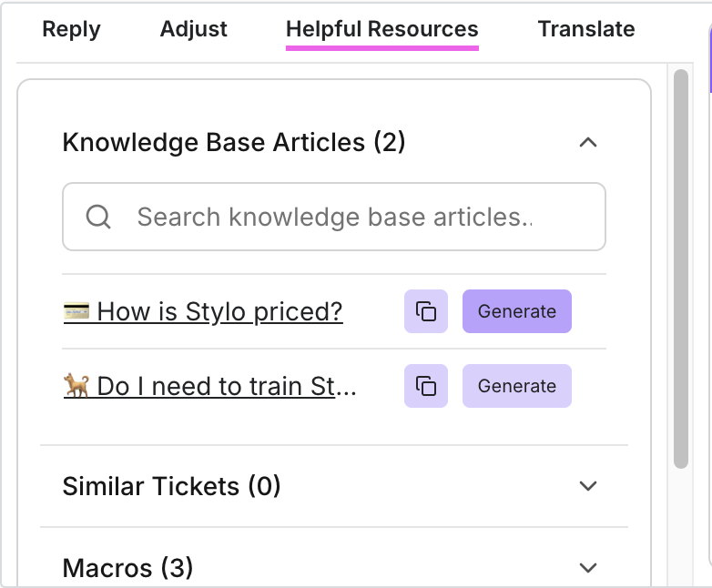712x588 pixels.
Task: Switch to the Reply tab
Action: (x=71, y=29)
